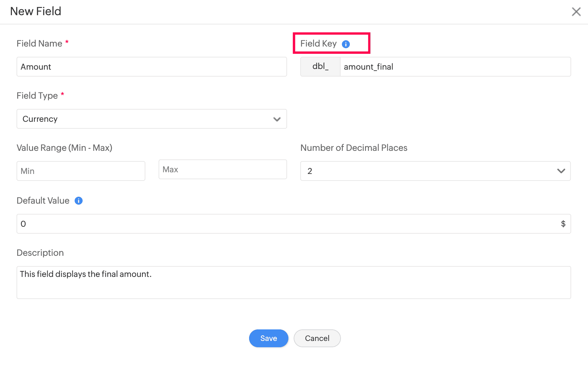The image size is (588, 369).
Task: Click the close X of the New Field dialog
Action: pos(576,12)
